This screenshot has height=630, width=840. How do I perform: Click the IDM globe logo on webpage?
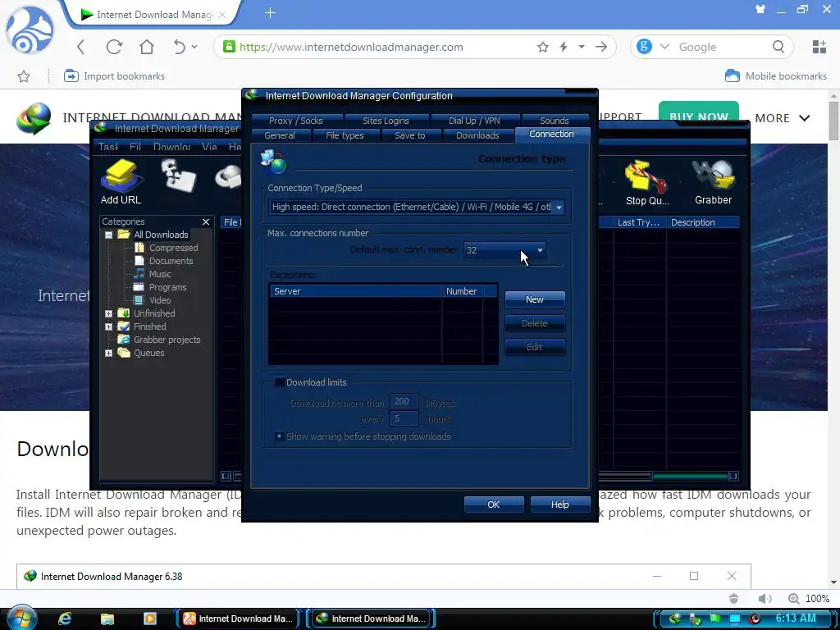tap(33, 118)
